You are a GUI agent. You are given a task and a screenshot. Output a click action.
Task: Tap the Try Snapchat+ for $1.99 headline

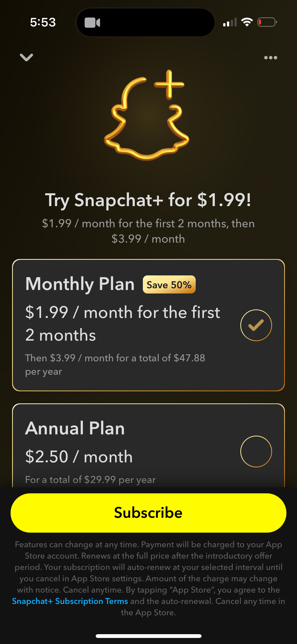148,200
